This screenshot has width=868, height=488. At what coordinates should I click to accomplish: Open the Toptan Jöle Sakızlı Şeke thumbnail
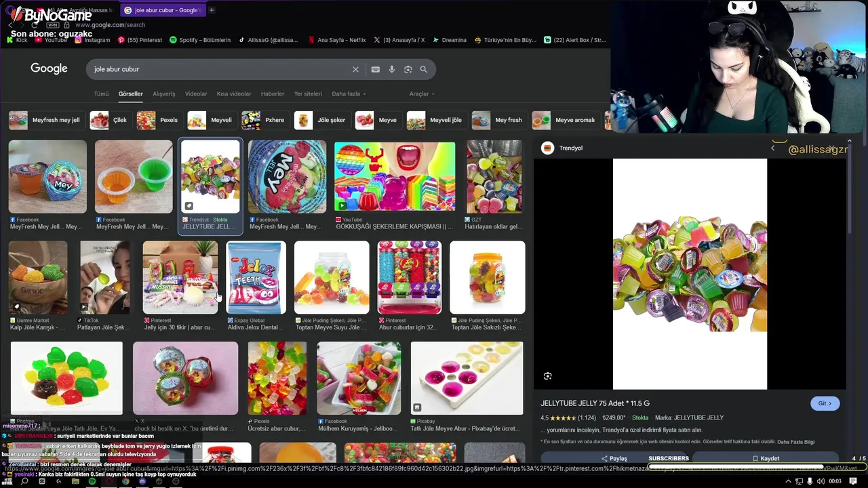coord(487,277)
